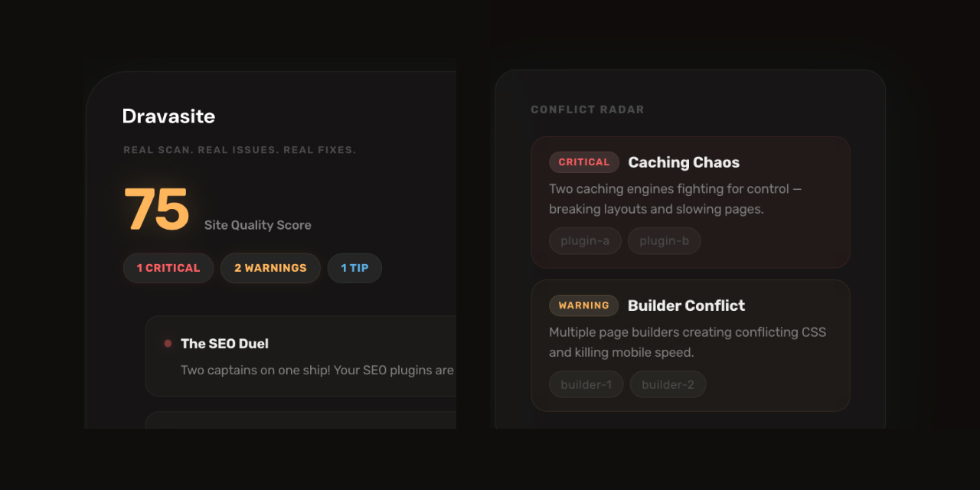Viewport: 980px width, 490px height.
Task: Open the 1 TIP filter pill
Action: 354,268
